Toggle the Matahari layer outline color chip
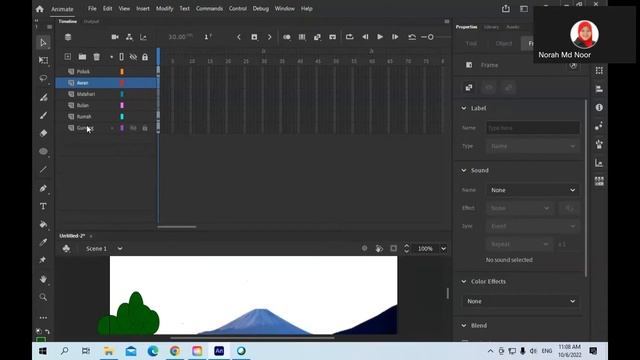This screenshot has height=360, width=640. [x=122, y=94]
